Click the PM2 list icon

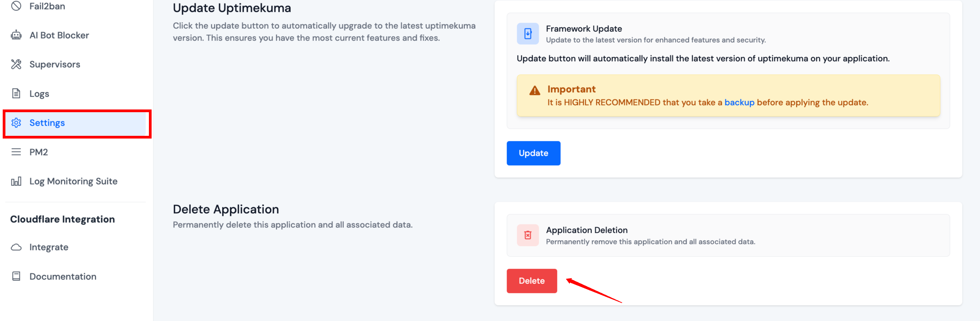point(16,152)
